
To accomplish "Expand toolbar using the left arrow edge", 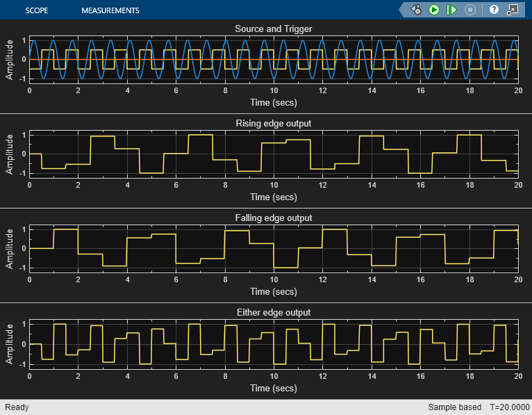I will click(x=402, y=10).
